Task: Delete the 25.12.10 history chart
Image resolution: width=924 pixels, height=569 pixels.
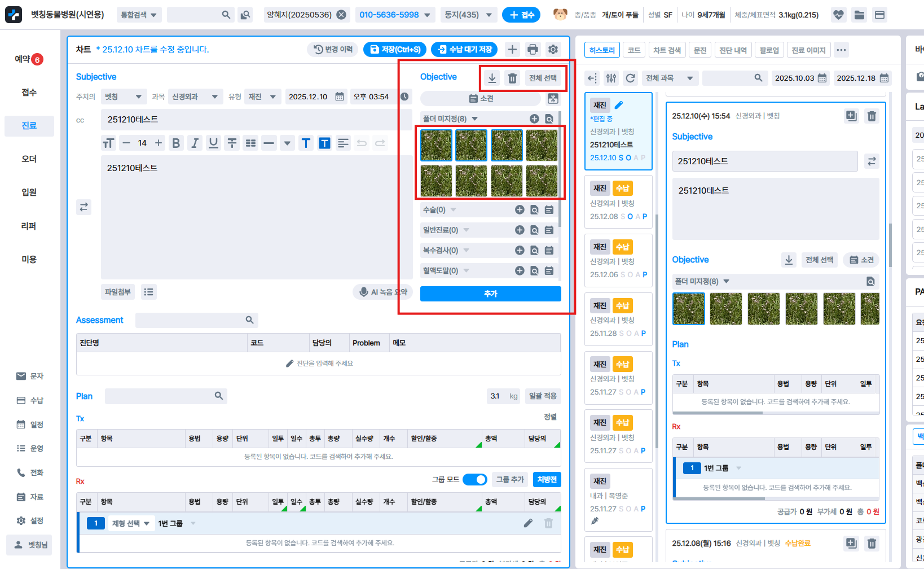Action: coord(872,116)
